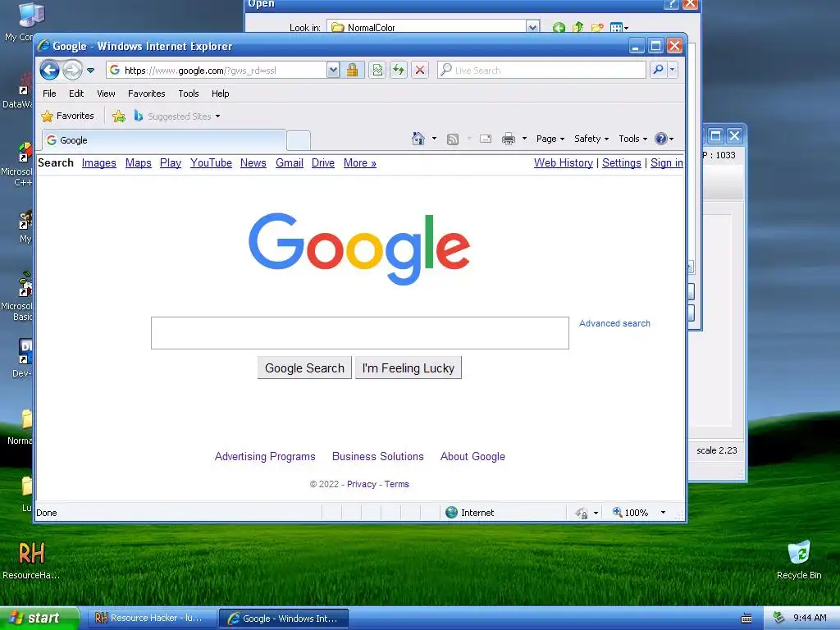Viewport: 840px width, 630px height.
Task: Open the Play link
Action: pos(171,163)
